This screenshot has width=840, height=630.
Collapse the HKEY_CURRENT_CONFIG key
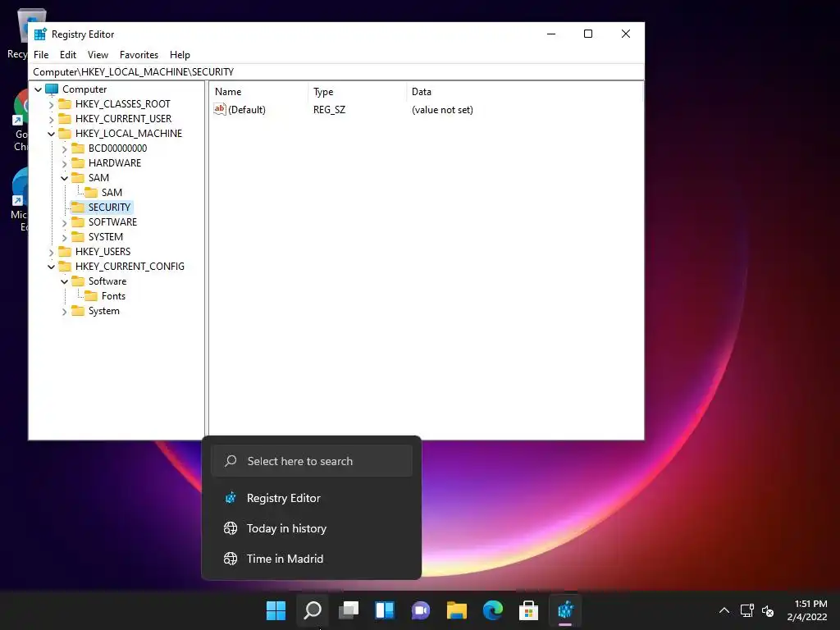(52, 267)
